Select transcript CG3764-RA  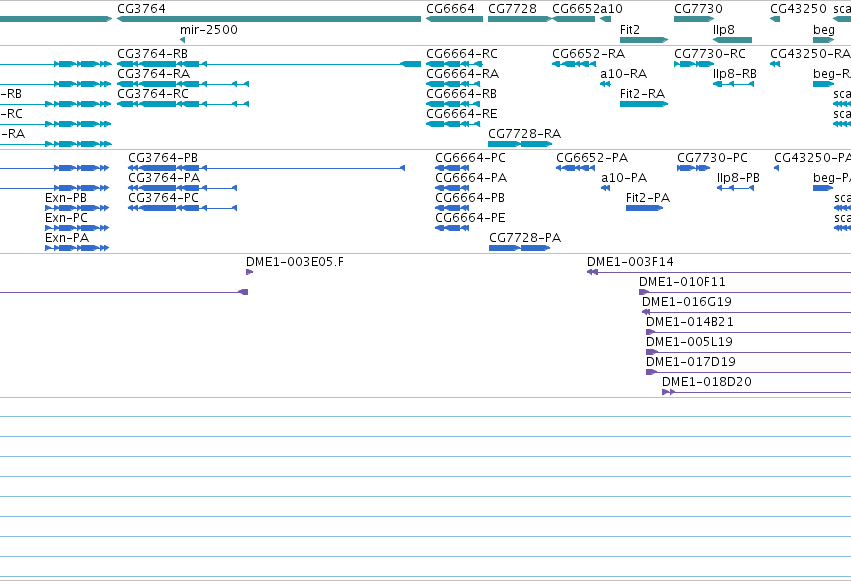183,84
